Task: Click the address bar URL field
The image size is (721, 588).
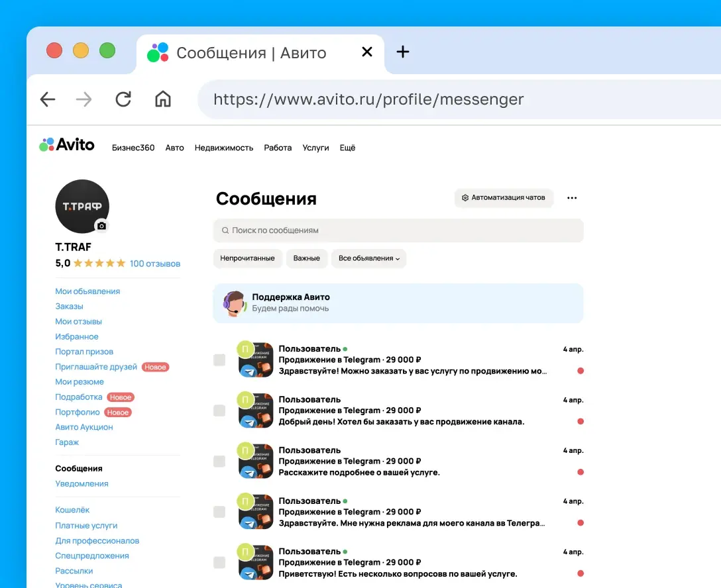Action: click(459, 99)
